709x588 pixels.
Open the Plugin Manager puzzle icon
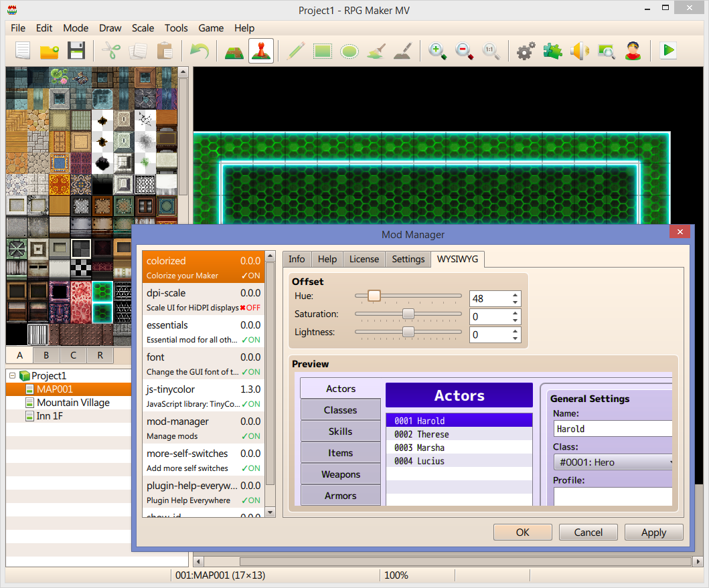point(552,51)
